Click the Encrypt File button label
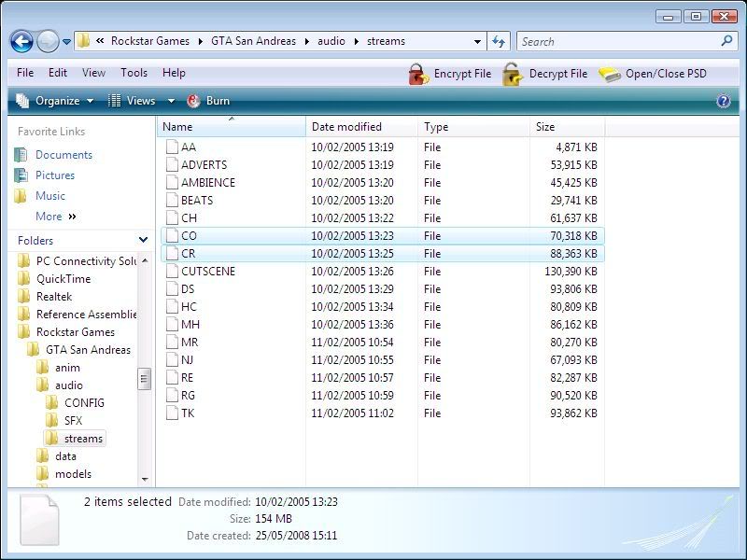This screenshot has width=747, height=560. tap(462, 74)
